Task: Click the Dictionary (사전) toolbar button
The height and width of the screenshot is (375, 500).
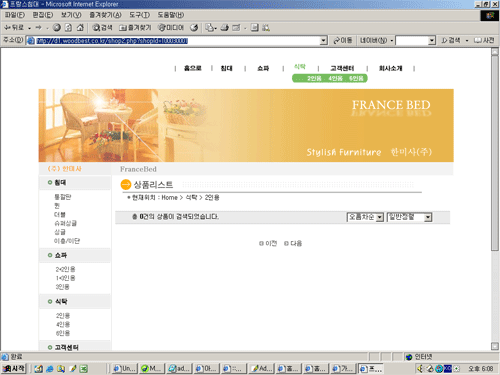Action: pyautogui.click(x=484, y=40)
